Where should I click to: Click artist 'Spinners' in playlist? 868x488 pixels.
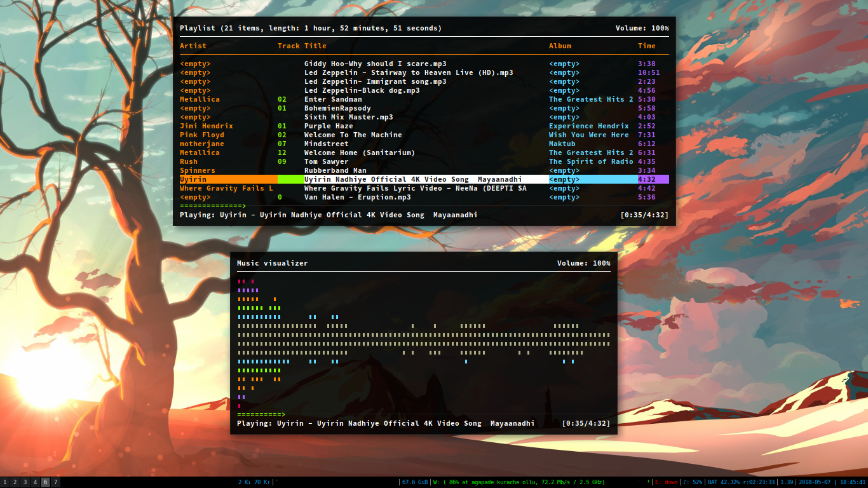click(198, 170)
